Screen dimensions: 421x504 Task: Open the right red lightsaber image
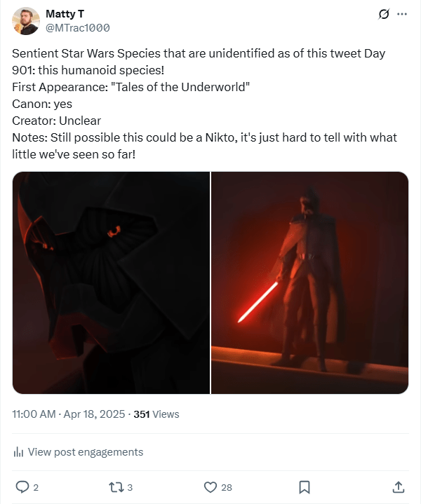pos(310,282)
